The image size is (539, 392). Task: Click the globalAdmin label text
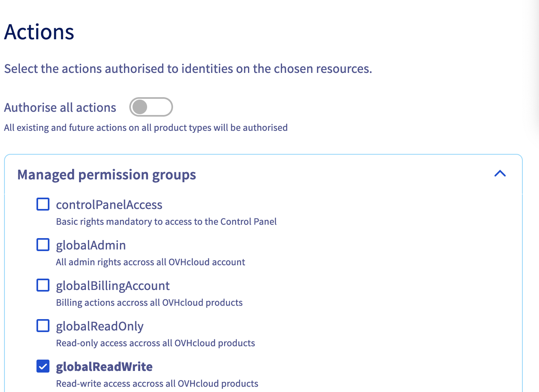click(x=91, y=245)
